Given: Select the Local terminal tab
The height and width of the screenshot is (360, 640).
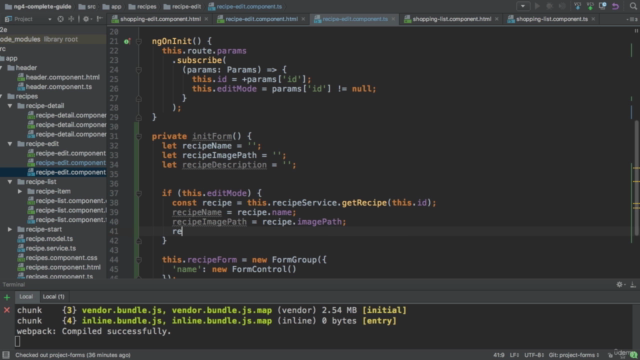Looking at the screenshot, I should 26,297.
